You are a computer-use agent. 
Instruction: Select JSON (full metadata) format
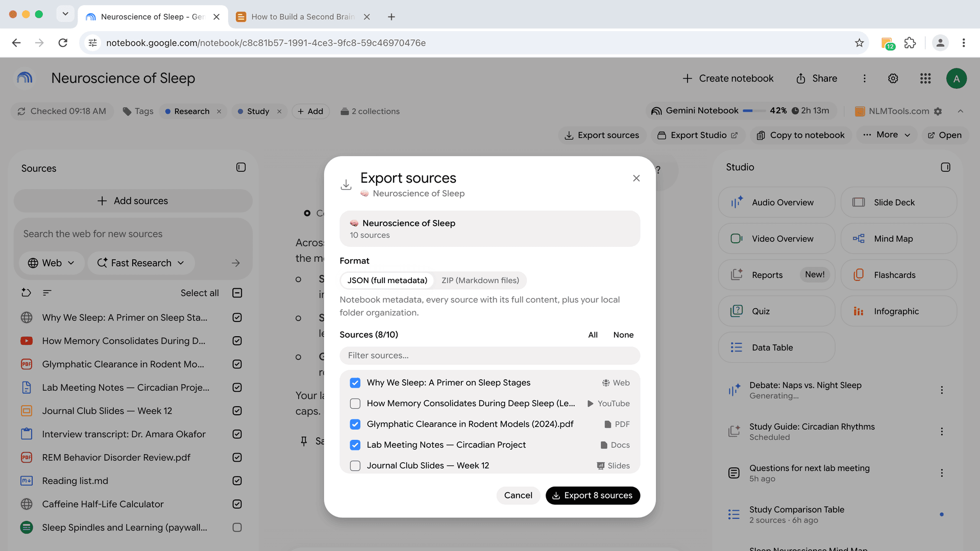tap(387, 281)
